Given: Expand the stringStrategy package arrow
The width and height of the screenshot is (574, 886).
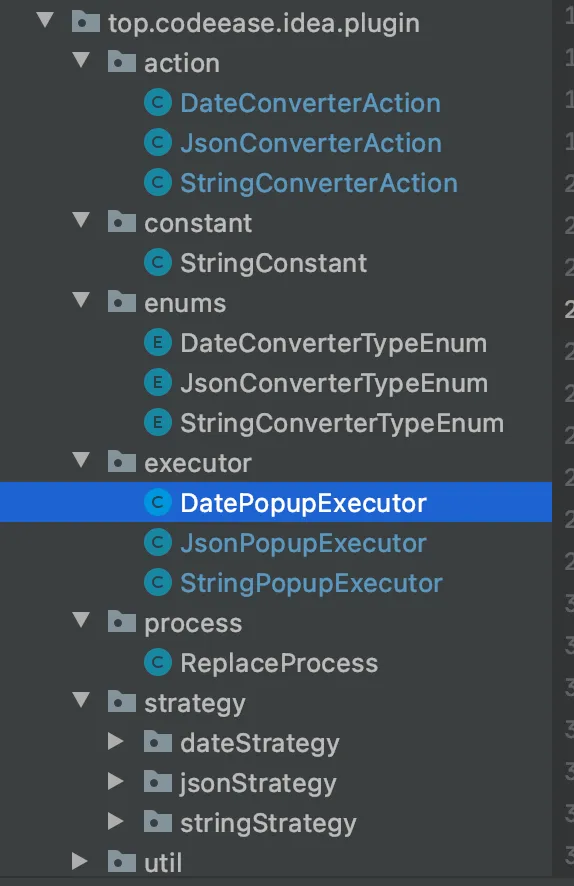Looking at the screenshot, I should tap(116, 821).
